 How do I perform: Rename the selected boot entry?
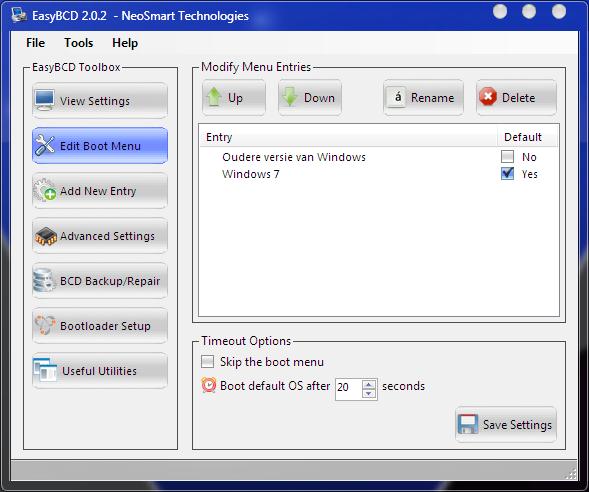(423, 98)
